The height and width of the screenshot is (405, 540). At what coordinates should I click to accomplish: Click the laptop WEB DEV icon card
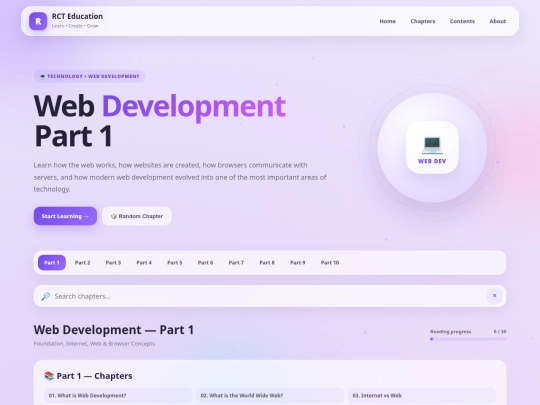(432, 147)
